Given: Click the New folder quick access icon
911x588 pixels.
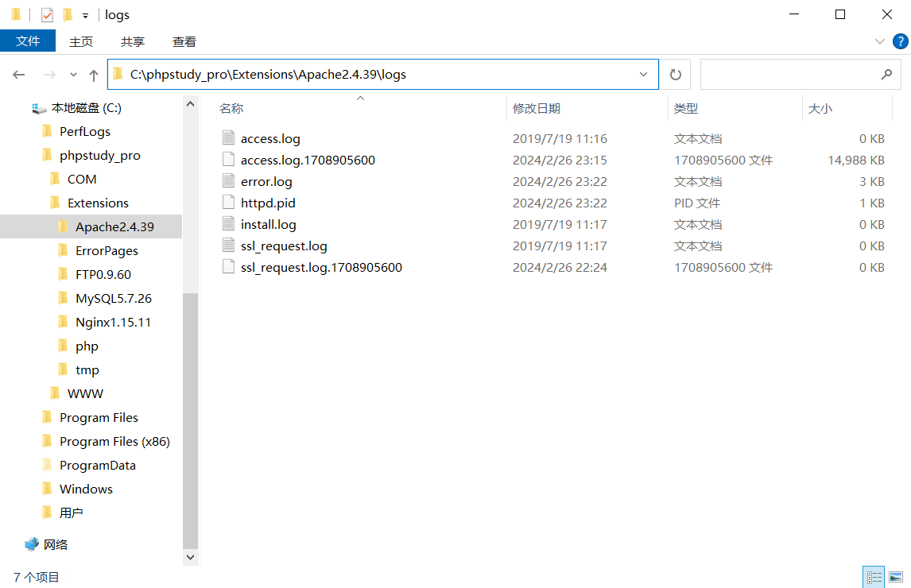Looking at the screenshot, I should (68, 14).
